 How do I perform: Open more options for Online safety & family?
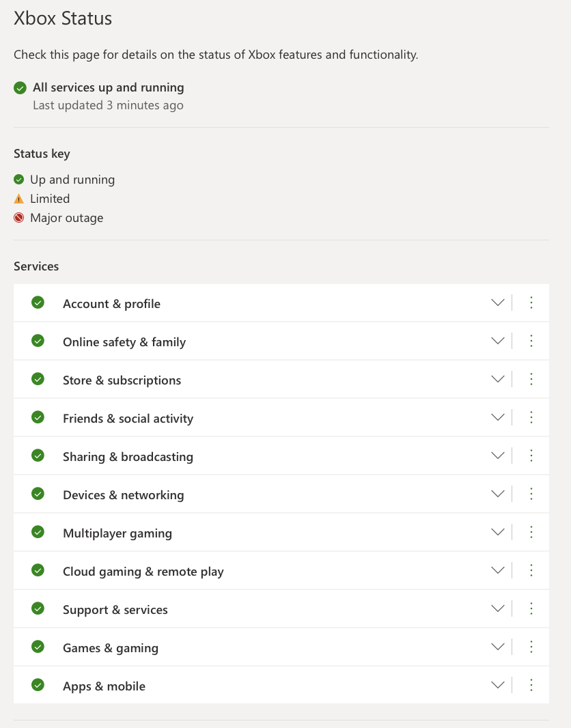531,341
